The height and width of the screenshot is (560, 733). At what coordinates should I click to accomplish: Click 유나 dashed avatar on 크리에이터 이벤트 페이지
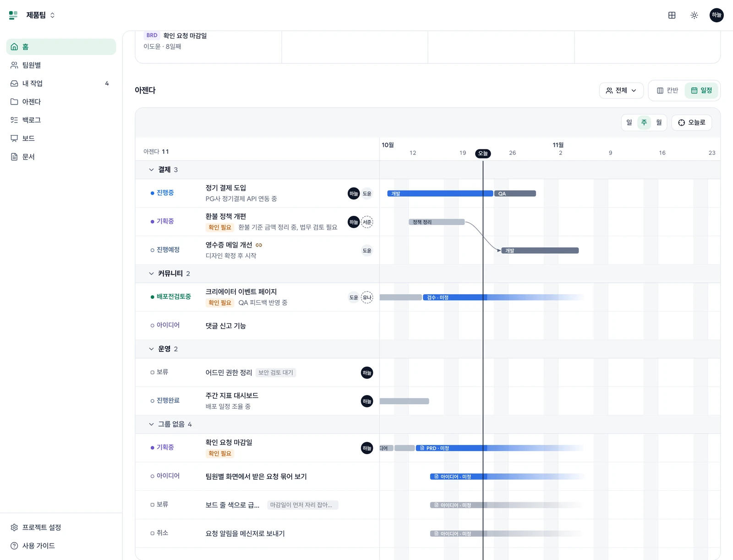click(367, 297)
